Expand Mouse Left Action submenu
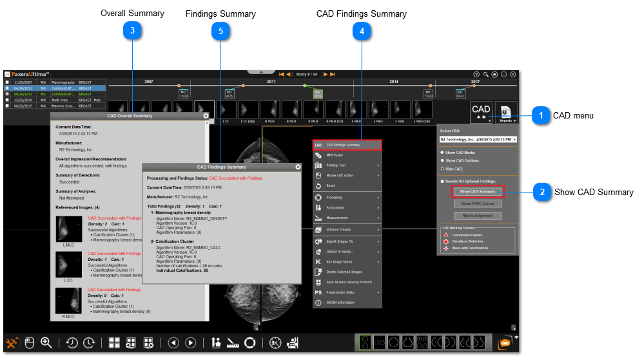644x358 pixels. pyautogui.click(x=347, y=176)
